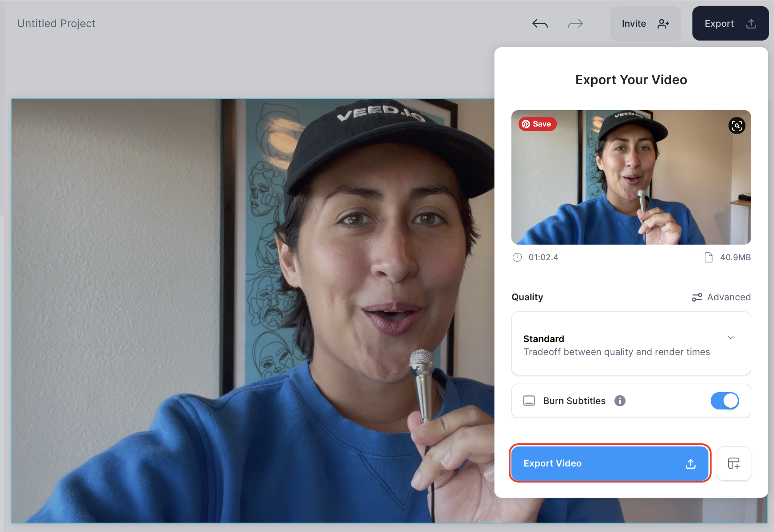Click the clock icon beside the duration
774x532 pixels.
coord(517,257)
